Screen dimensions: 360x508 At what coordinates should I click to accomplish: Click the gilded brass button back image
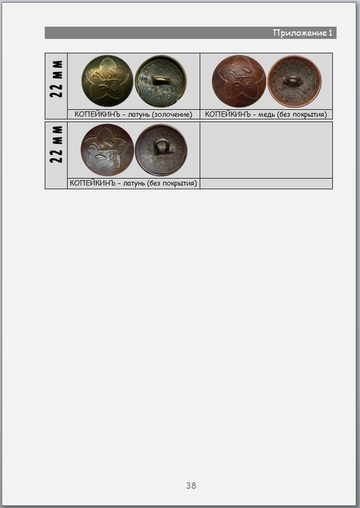[x=161, y=81]
